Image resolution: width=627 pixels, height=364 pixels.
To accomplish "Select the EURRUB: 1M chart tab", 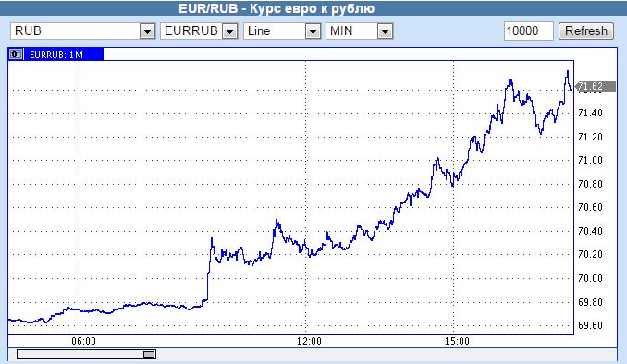I will tap(55, 55).
